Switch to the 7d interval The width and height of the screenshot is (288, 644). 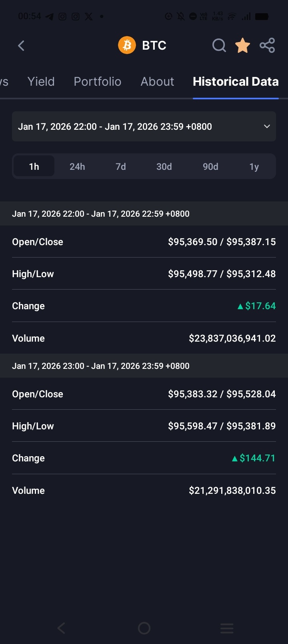(x=121, y=166)
